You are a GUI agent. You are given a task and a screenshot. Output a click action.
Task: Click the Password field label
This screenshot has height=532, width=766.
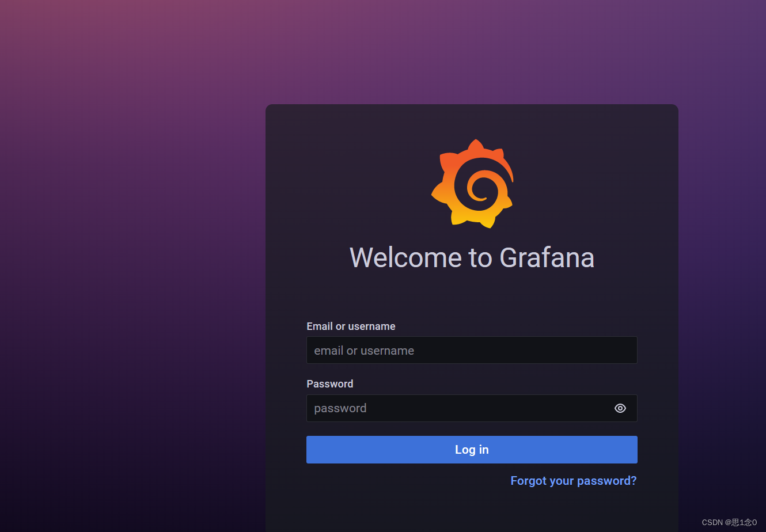[x=330, y=384]
